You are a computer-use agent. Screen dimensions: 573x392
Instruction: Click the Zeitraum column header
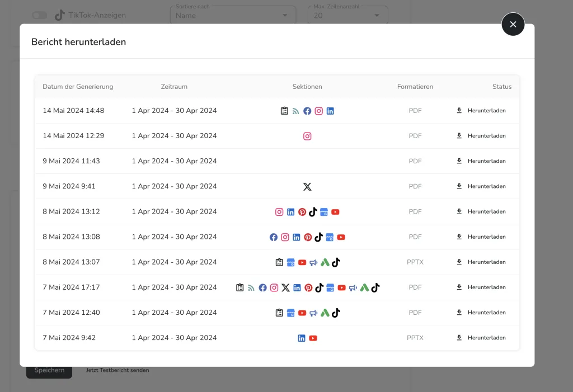coord(174,87)
